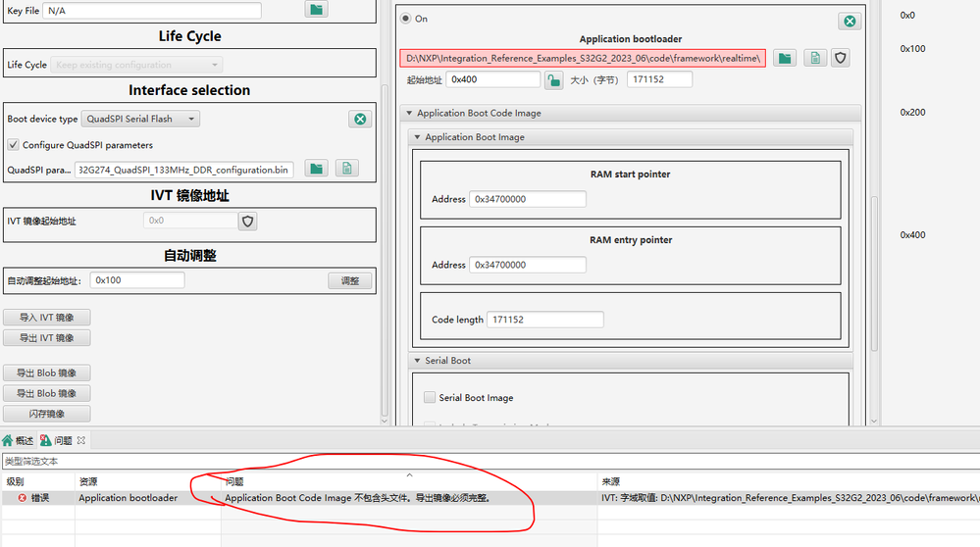Click left panel vertical scrollbar
Screen dimensions: 980x547
(x=385, y=250)
